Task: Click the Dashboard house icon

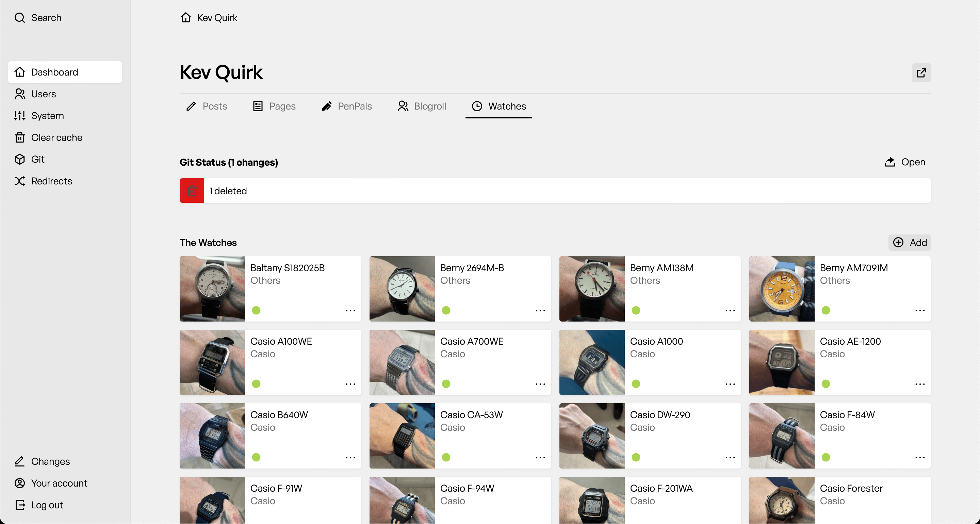Action: click(20, 72)
